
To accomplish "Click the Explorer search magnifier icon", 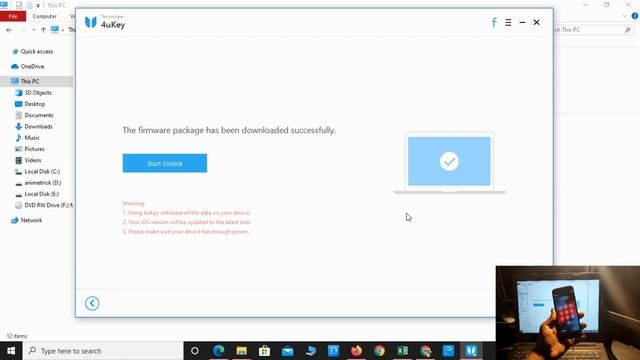I will (x=627, y=30).
